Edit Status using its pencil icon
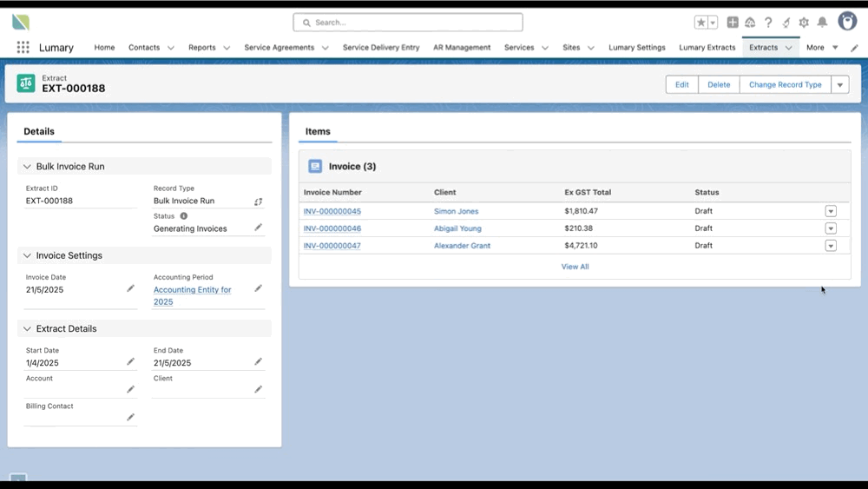 pyautogui.click(x=258, y=228)
